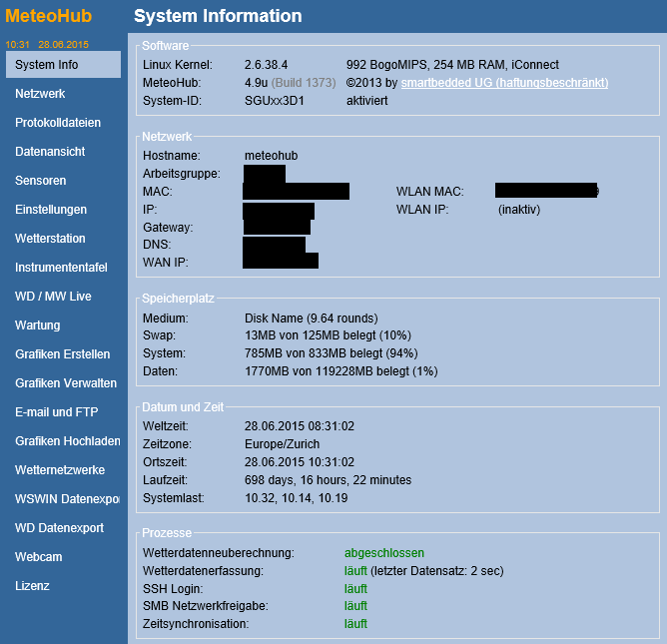Open Grafiken Hochladen menu entry
This screenshot has height=644, width=667.
(67, 441)
